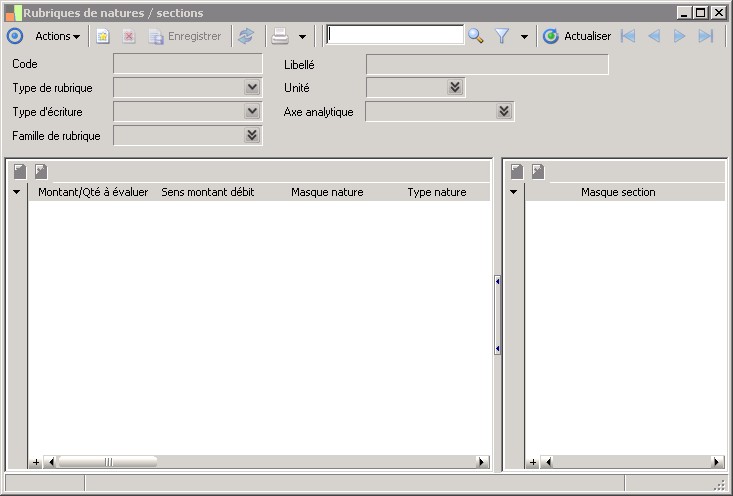Click the magnifying glass search icon

[x=475, y=36]
